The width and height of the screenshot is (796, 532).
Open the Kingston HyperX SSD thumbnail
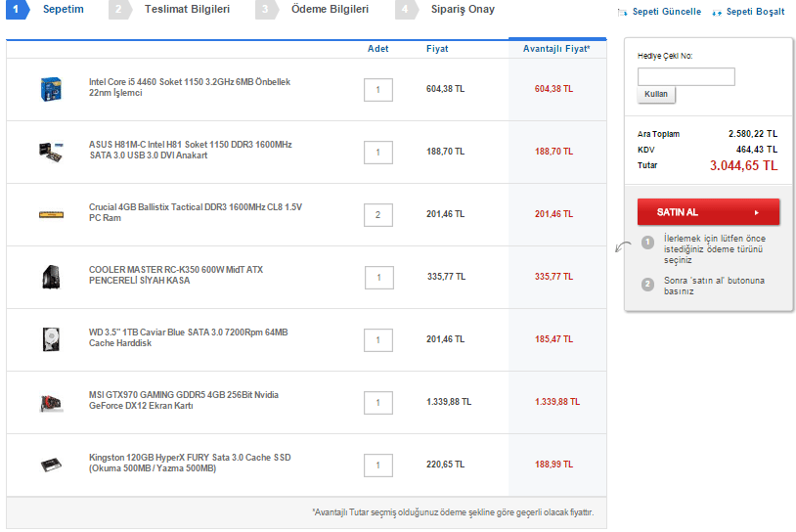pos(51,465)
